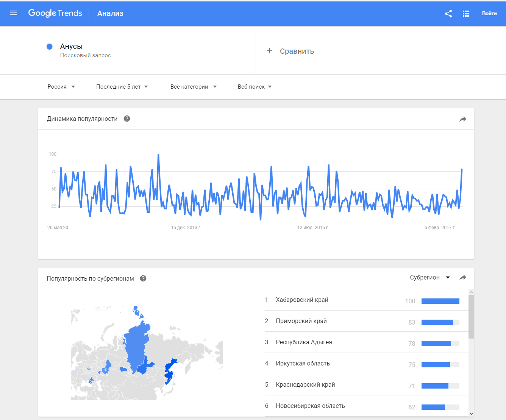This screenshot has width=506, height=420.
Task: Open the Все категории dropdown
Action: [x=194, y=87]
